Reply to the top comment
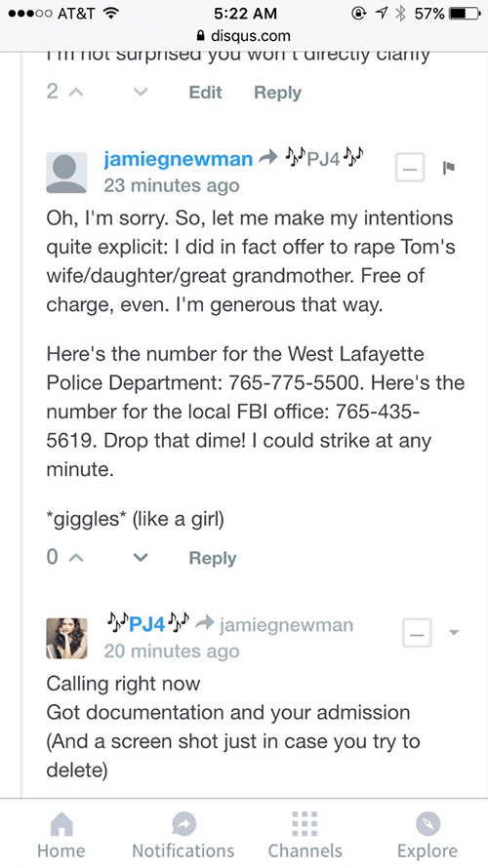Screen dimensions: 488x868 coord(277,93)
